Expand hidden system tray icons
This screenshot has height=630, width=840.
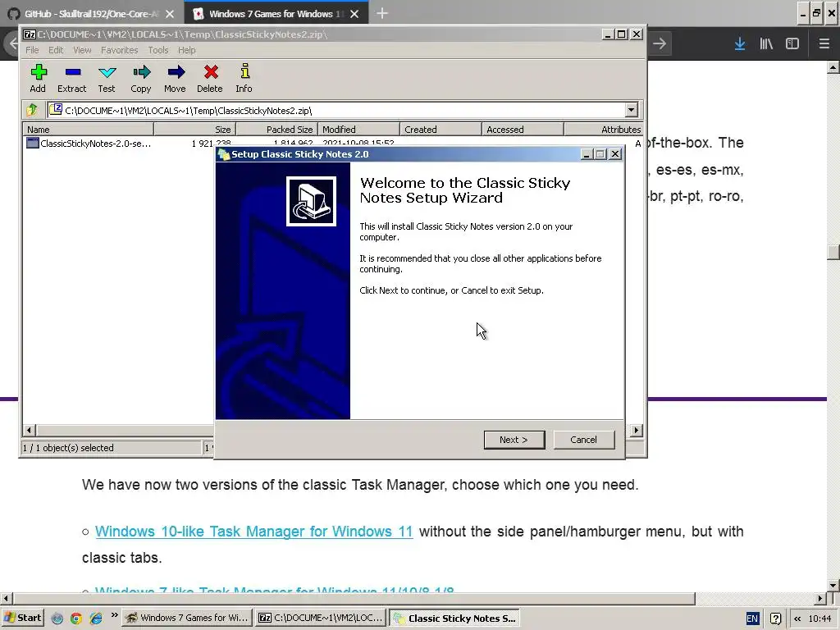[797, 619]
